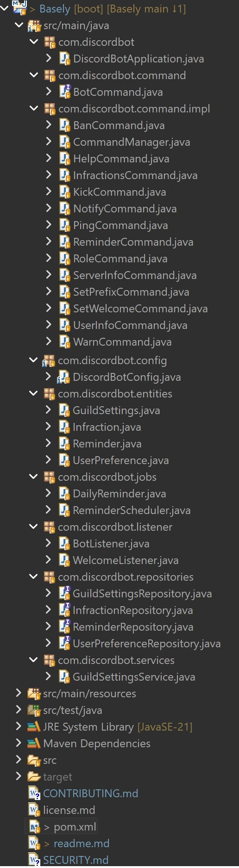This screenshot has width=239, height=868.
Task: Select the top-level src folder
Action: [x=50, y=760]
